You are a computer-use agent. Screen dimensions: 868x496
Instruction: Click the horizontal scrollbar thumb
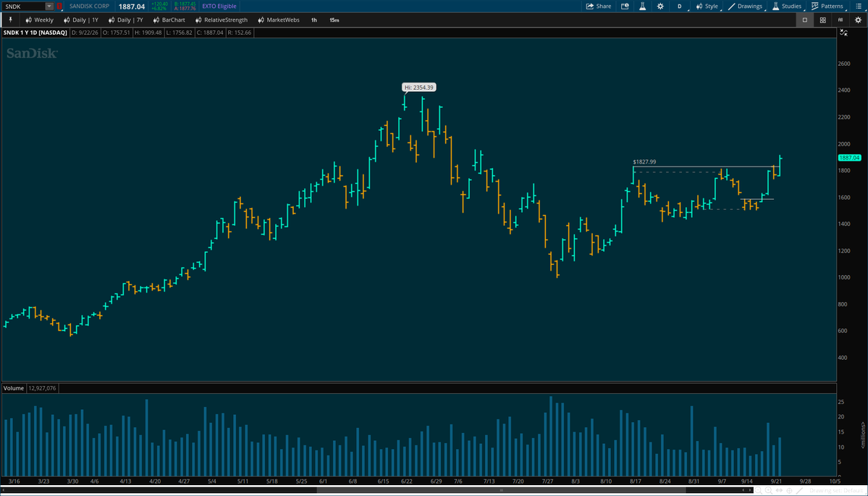(x=502, y=490)
